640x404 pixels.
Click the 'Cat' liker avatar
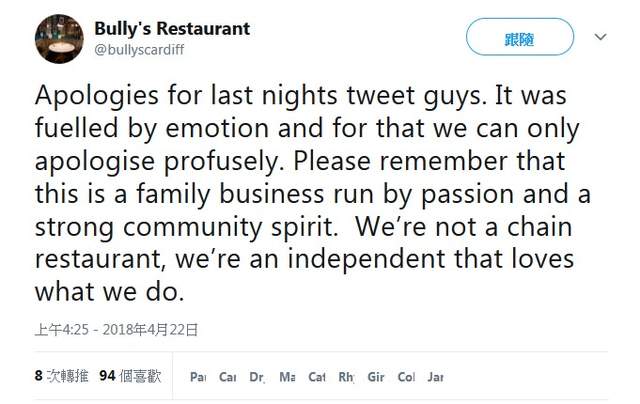(x=317, y=378)
